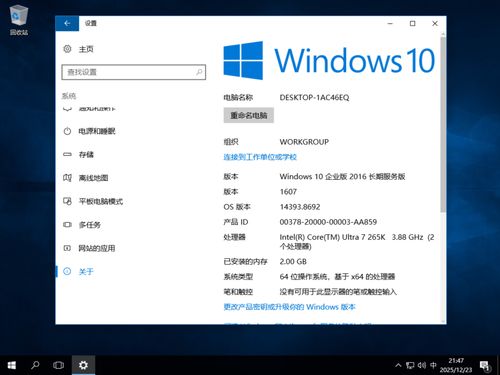Open the taskbar clock showing 21:47
Image resolution: width=500 pixels, height=375 pixels.
coord(456,365)
